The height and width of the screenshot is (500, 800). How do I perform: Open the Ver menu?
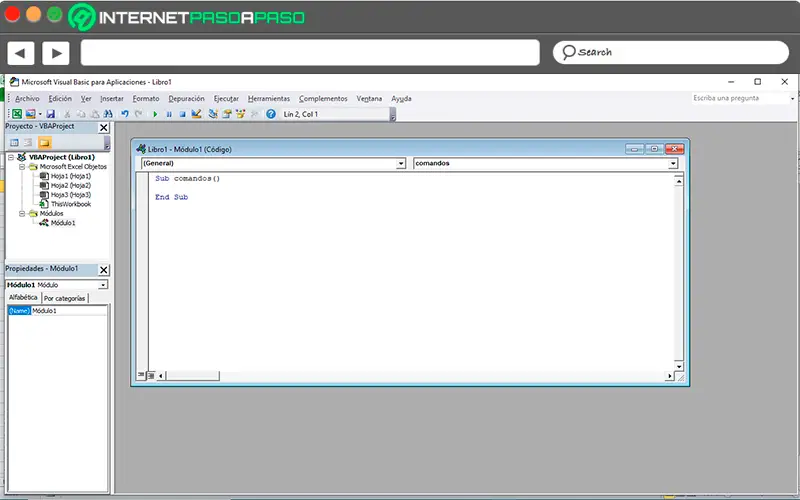coord(86,98)
